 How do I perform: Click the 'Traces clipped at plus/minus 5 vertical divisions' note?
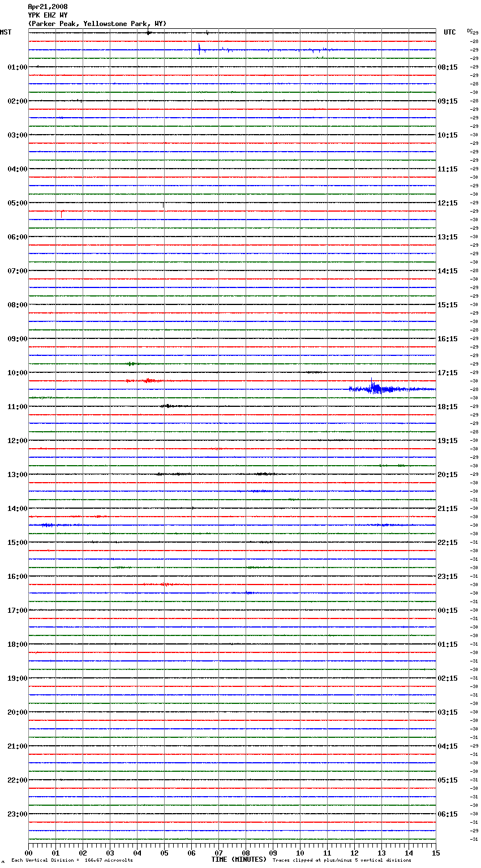pos(342,861)
